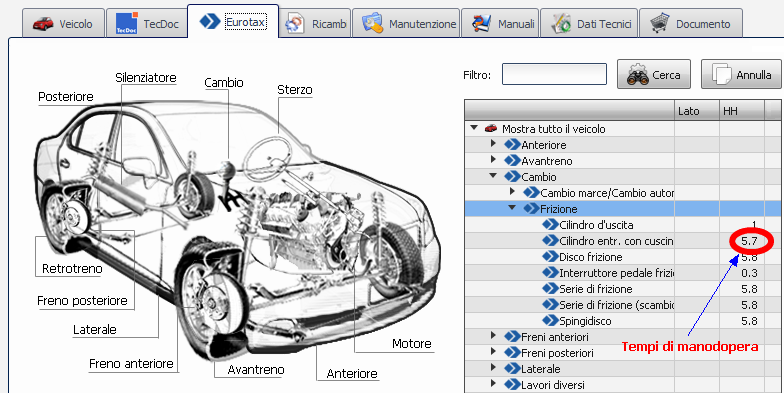Collapse the Mostra tutto il veicolo node
784x393 pixels.
tap(474, 128)
